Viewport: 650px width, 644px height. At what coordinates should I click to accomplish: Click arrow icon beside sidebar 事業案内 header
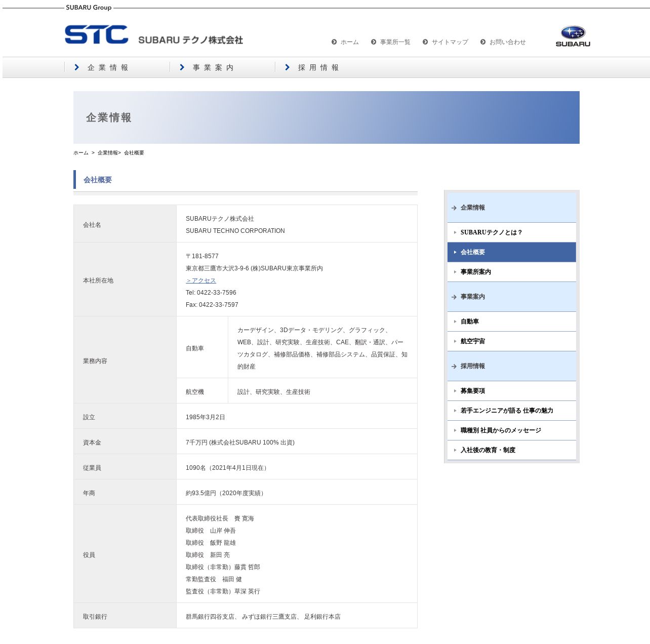(x=454, y=297)
